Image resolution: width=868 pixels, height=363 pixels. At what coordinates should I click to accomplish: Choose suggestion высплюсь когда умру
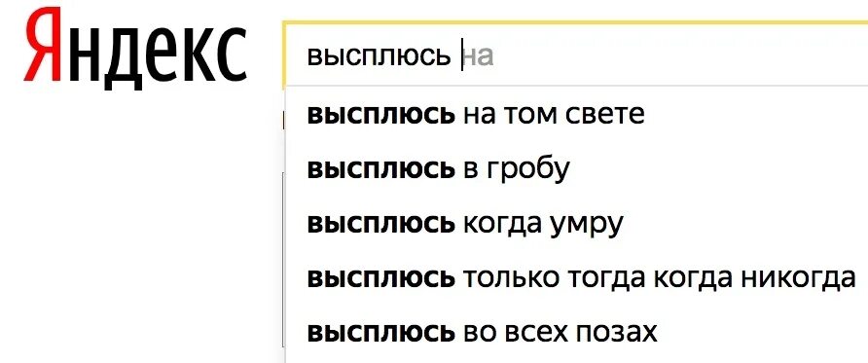pos(577,223)
